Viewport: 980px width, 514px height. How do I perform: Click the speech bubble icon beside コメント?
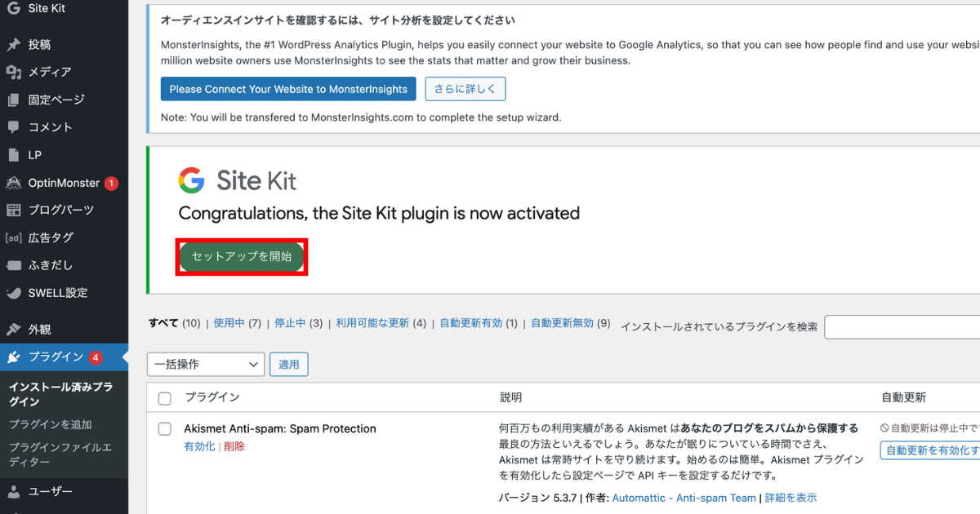tap(13, 127)
